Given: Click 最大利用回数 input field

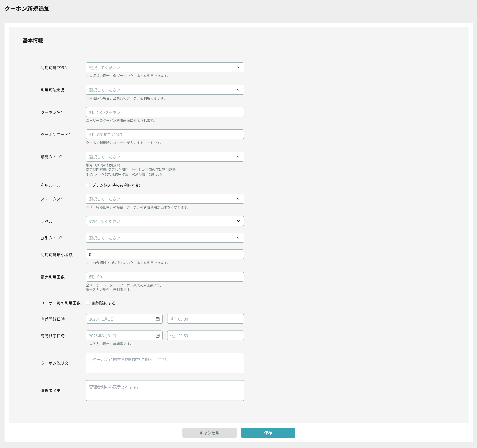Looking at the screenshot, I should (x=165, y=277).
